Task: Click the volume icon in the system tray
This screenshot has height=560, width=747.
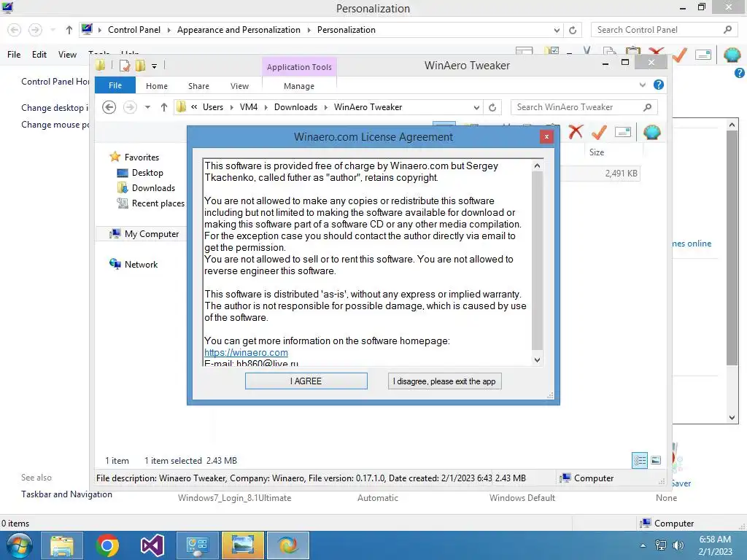Action: click(678, 545)
